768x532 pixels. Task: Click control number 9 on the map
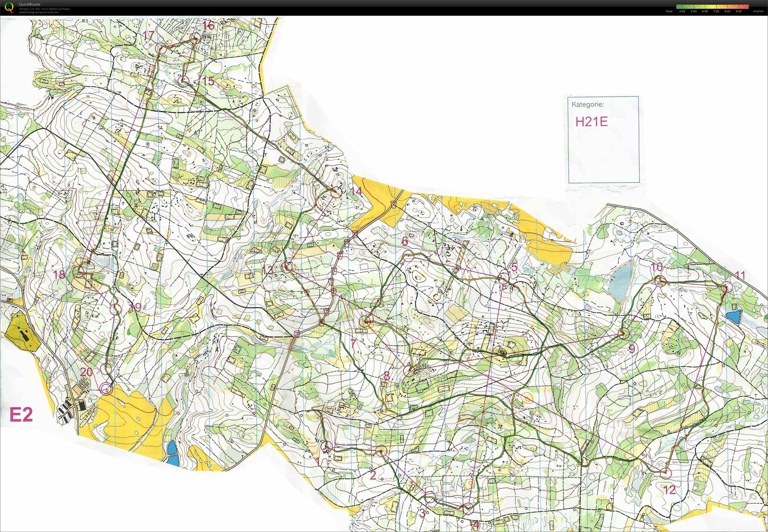tap(632, 349)
